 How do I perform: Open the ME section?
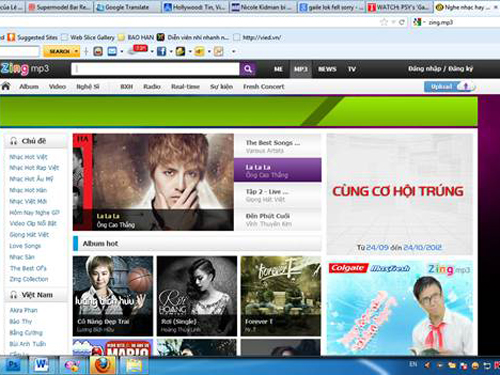(278, 69)
